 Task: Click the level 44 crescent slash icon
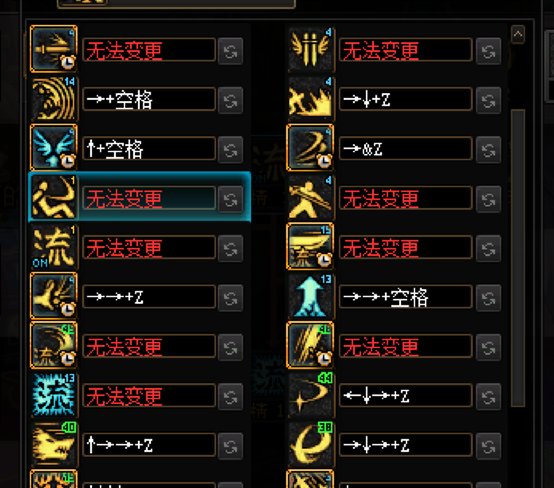(x=310, y=395)
